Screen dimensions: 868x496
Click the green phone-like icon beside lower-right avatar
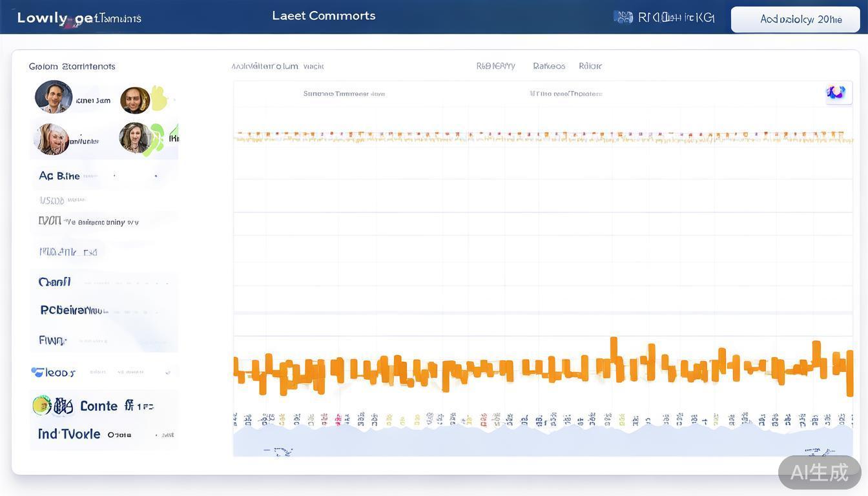(155, 139)
